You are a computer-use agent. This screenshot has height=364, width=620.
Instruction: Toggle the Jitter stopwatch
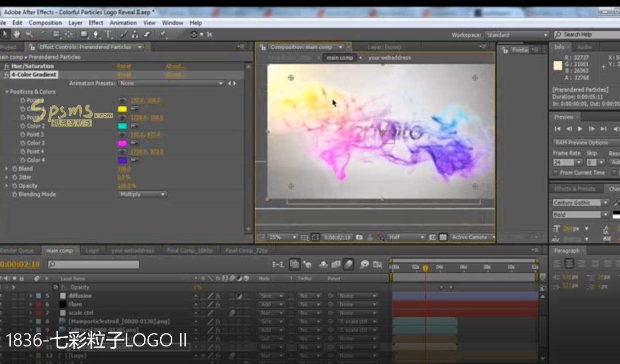click(15, 178)
